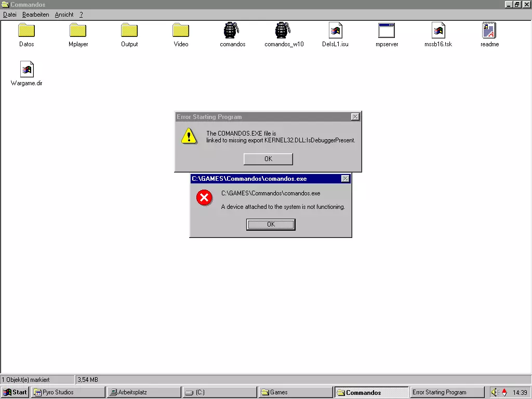Viewport: 532px width, 399px height.
Task: Open the Datei menu
Action: coord(10,15)
